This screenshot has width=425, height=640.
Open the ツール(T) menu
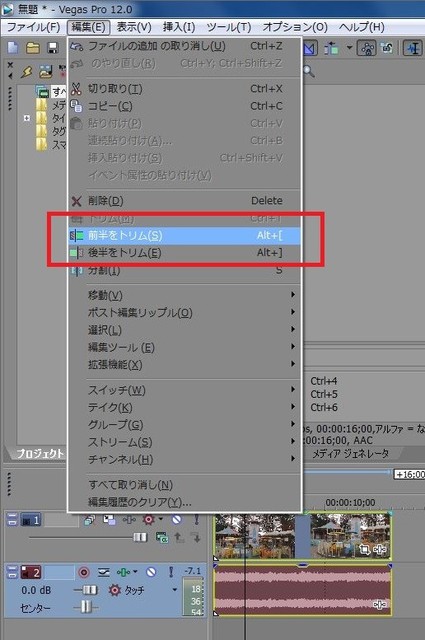[x=229, y=27]
